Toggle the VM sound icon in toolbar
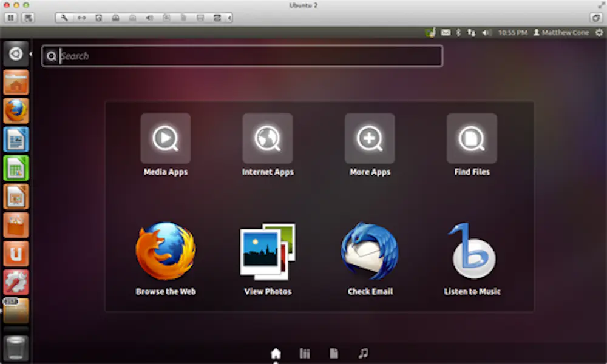Screen dimensions: 607x364 [x=149, y=18]
